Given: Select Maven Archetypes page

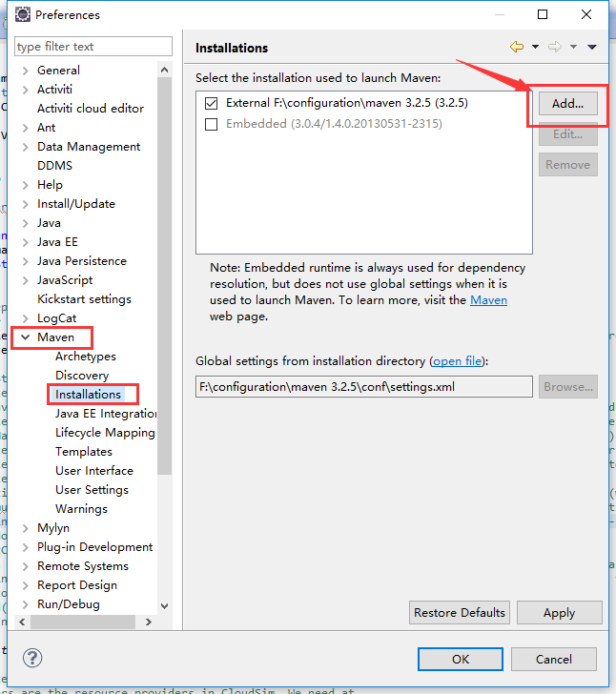Looking at the screenshot, I should (x=86, y=357).
